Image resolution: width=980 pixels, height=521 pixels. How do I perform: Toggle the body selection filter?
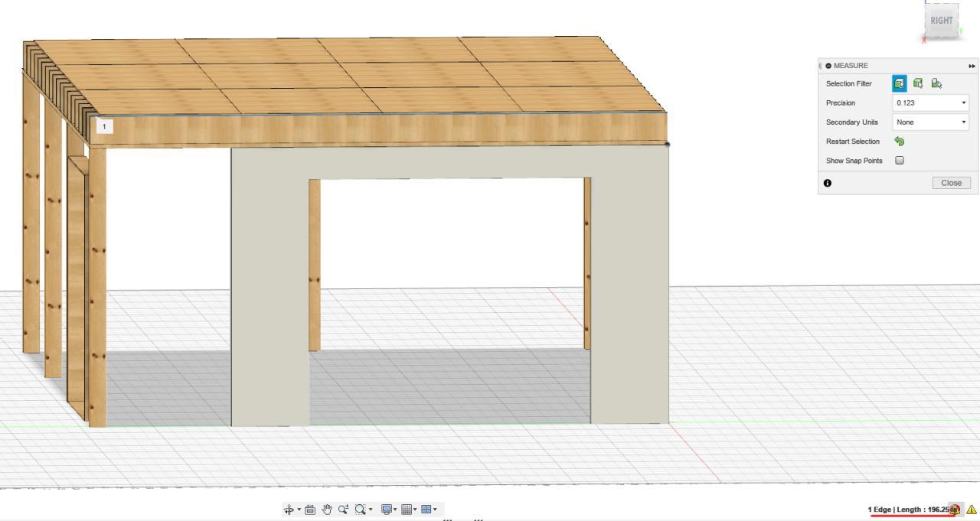(x=899, y=83)
